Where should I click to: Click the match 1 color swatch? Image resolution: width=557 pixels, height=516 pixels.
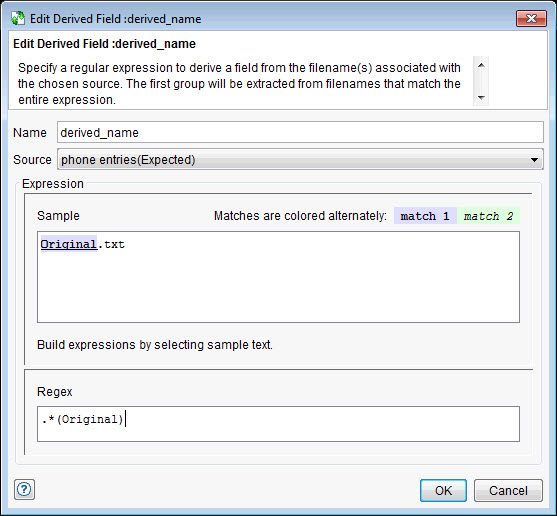(425, 216)
